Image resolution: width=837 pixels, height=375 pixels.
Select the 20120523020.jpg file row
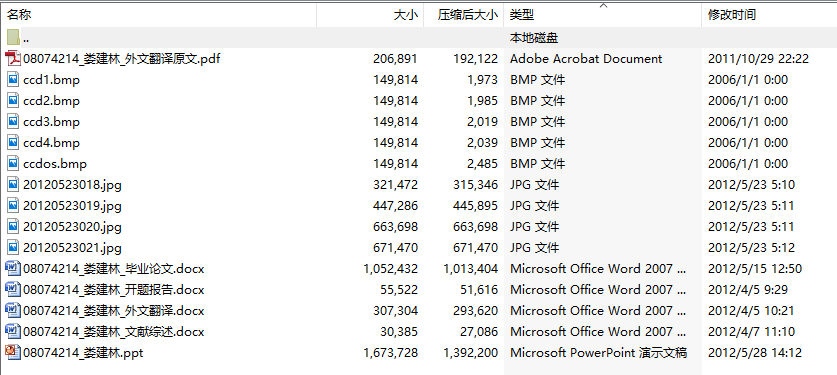(x=418, y=227)
